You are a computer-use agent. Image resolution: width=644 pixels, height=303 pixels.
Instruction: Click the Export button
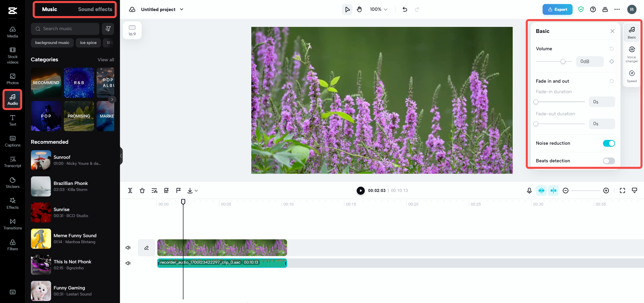(557, 9)
